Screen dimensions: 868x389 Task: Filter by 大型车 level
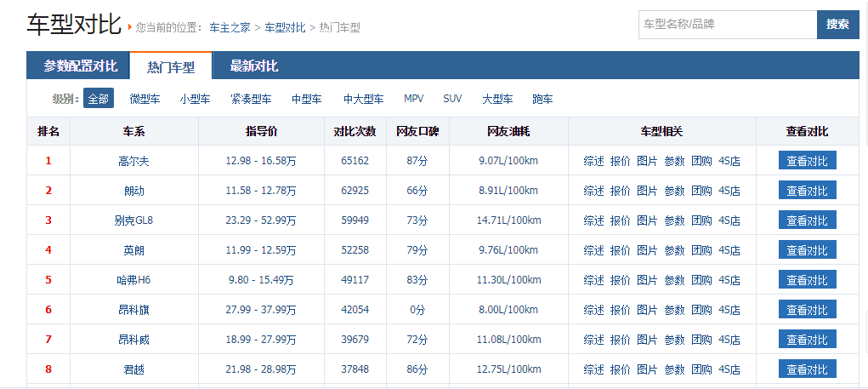[497, 100]
